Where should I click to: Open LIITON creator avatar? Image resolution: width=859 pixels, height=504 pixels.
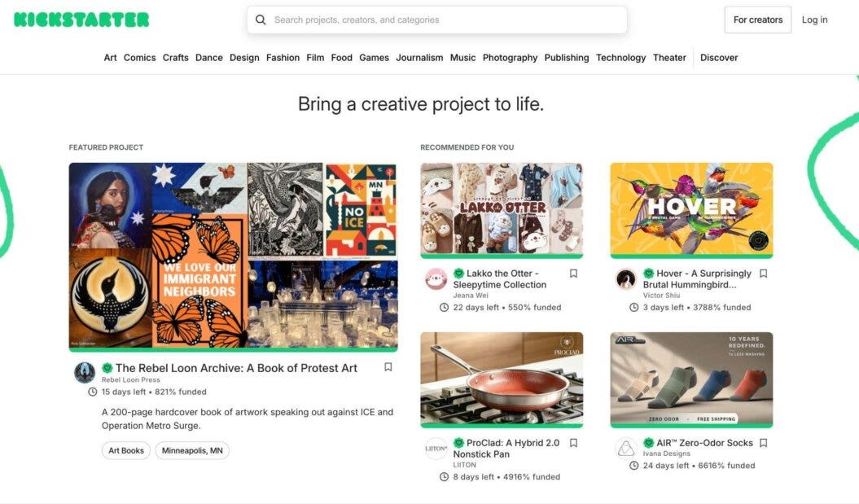[x=436, y=448]
